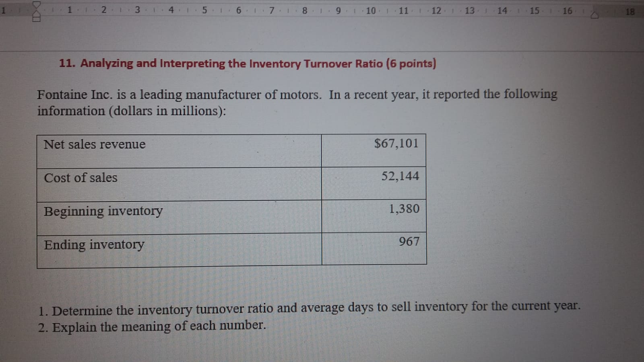Click the "Ending inventory" table cell
Image resolution: width=644 pixels, height=362 pixels.
(x=180, y=251)
